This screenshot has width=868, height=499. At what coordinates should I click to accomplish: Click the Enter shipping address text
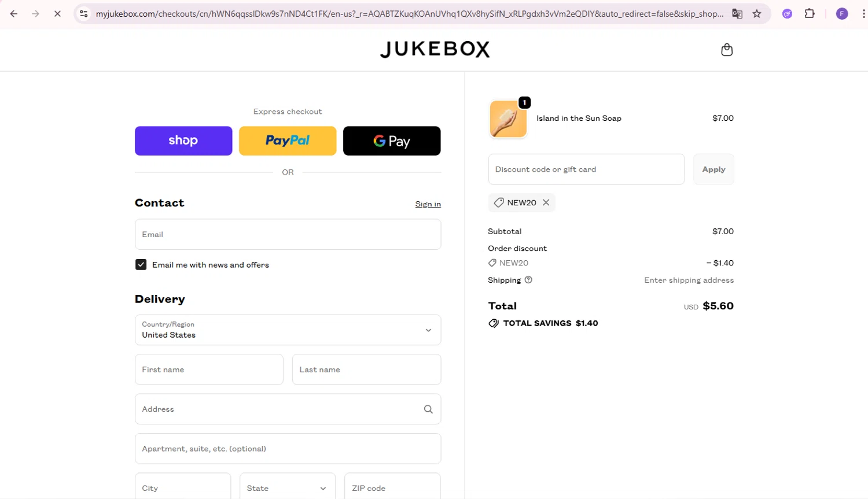click(689, 280)
